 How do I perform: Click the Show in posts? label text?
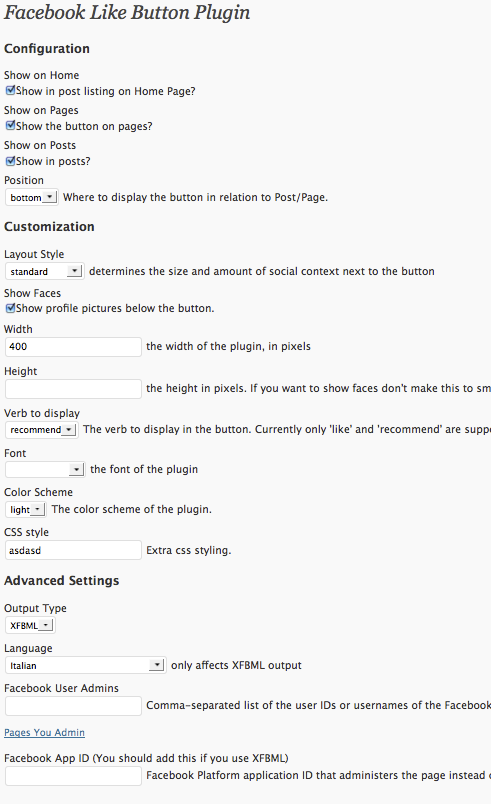(53, 162)
